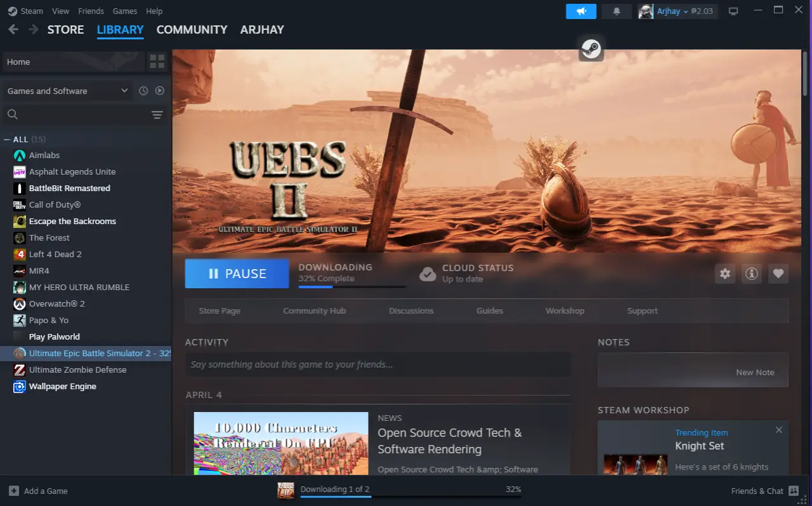Open the Workshop link
The image size is (812, 506).
[x=565, y=310]
